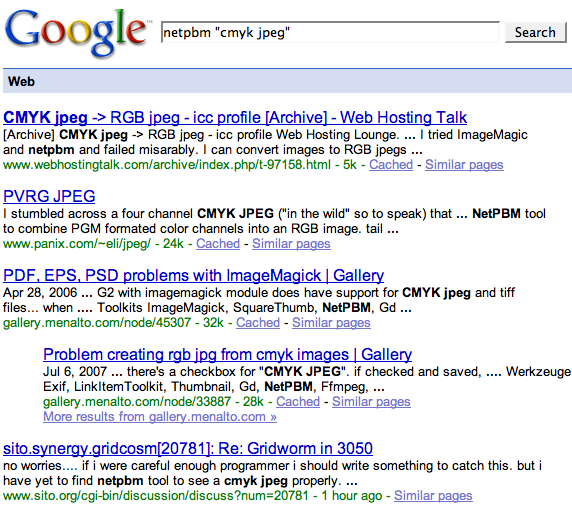The height and width of the screenshot is (512, 572).
Task: Open the PVRG JPEG result
Action: pyautogui.click(x=49, y=196)
